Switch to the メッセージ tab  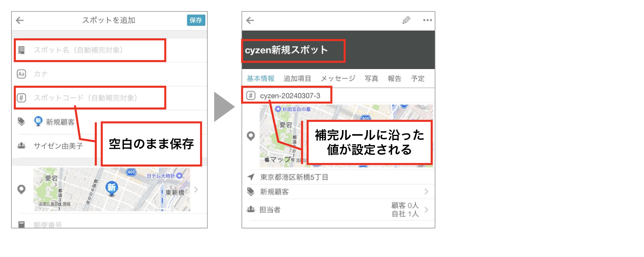(338, 78)
